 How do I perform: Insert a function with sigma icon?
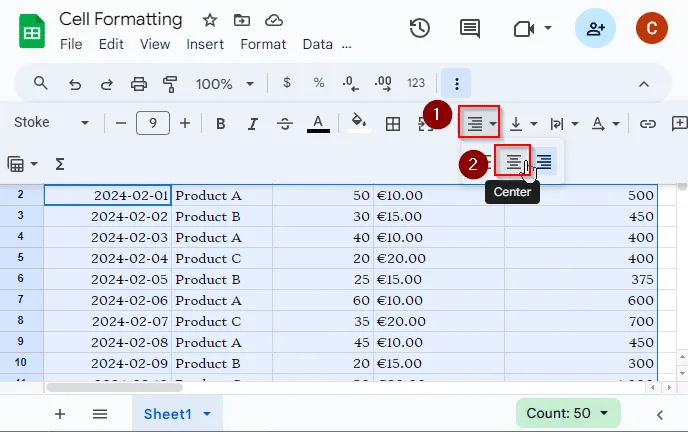[x=60, y=164]
